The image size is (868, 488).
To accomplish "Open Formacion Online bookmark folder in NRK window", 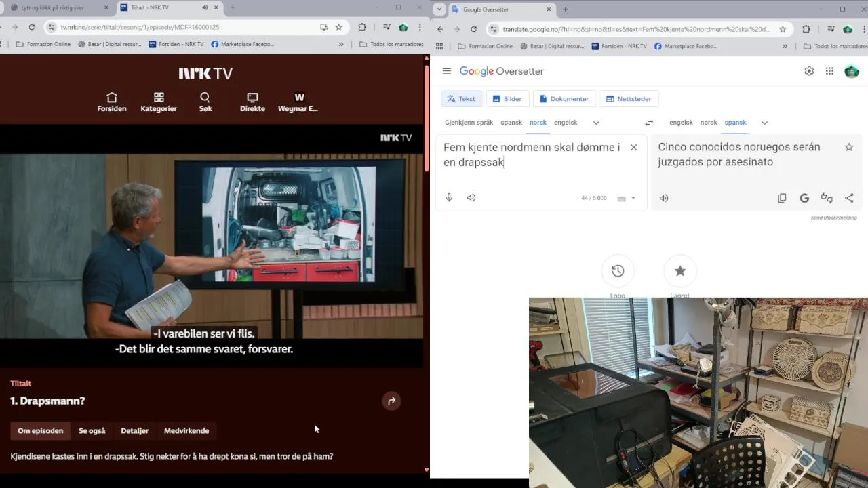I will [x=43, y=44].
